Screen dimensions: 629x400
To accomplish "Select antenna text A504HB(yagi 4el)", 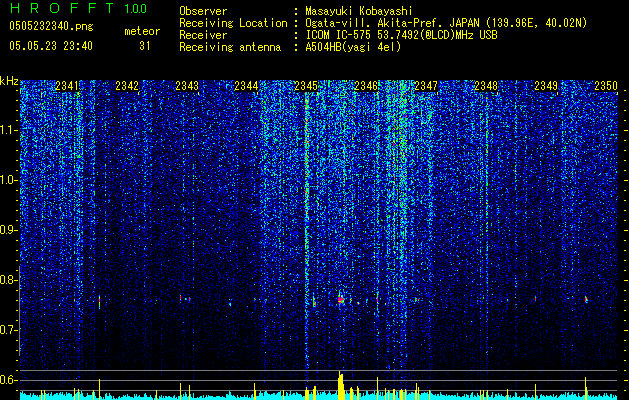I will coord(353,47).
